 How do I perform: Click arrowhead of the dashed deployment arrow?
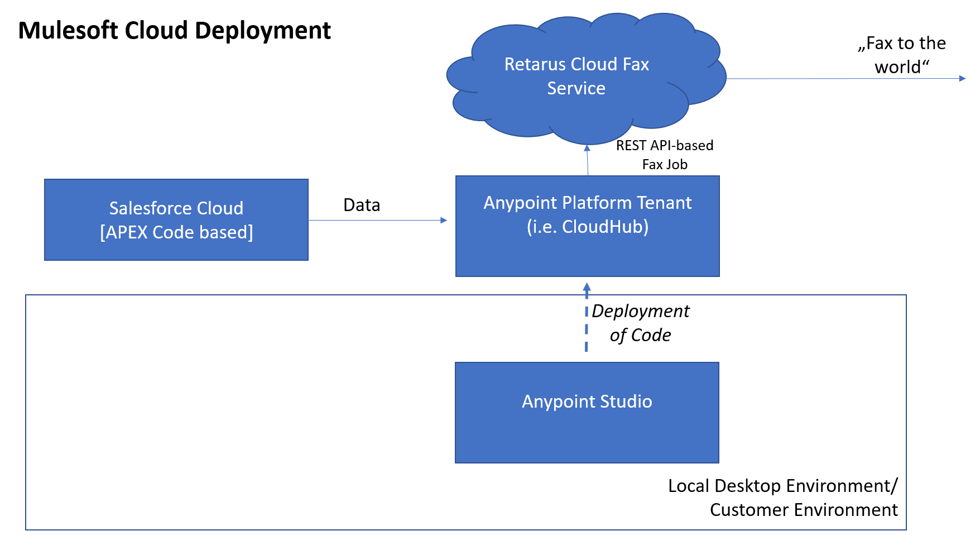pyautogui.click(x=587, y=287)
